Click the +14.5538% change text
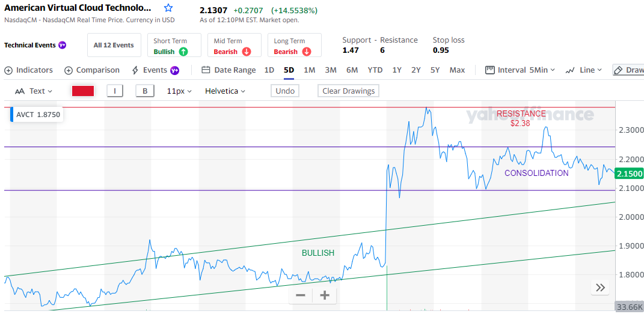 tap(294, 11)
